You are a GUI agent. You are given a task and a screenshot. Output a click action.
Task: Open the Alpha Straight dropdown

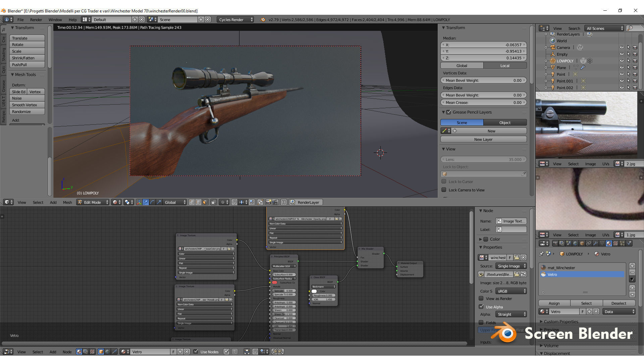(x=511, y=314)
